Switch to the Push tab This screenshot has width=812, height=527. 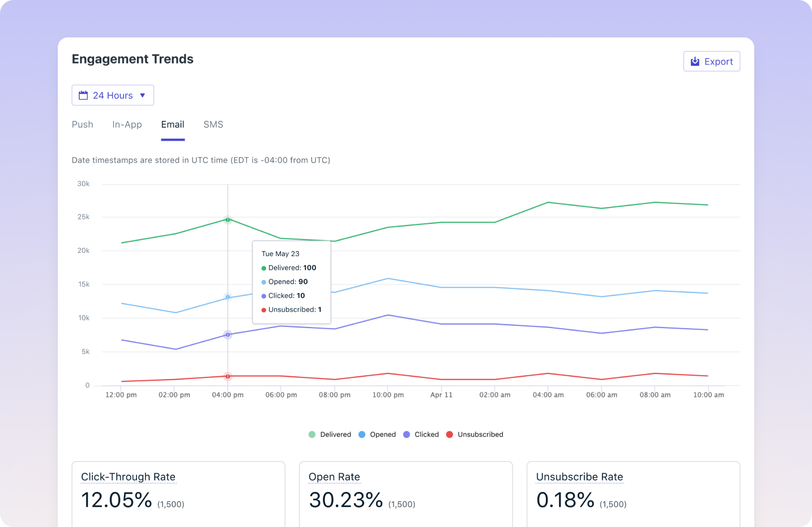point(82,125)
